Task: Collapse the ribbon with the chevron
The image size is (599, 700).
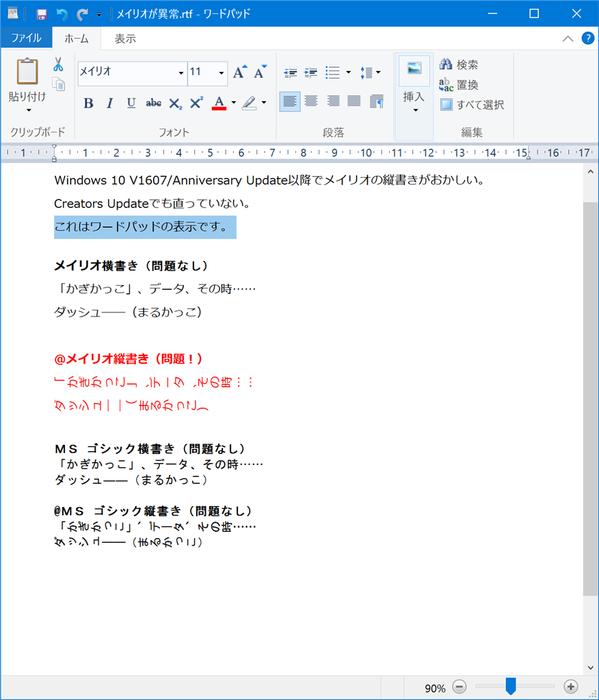Action: point(568,38)
